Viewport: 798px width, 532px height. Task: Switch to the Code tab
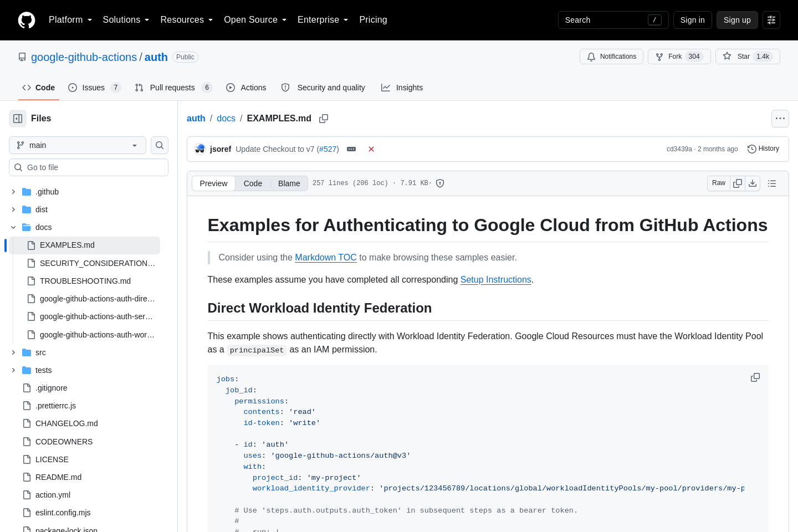tap(39, 88)
